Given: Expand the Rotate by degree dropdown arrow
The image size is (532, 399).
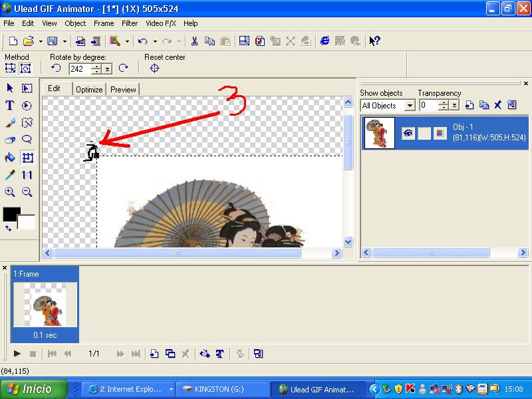Looking at the screenshot, I should pyautogui.click(x=107, y=69).
